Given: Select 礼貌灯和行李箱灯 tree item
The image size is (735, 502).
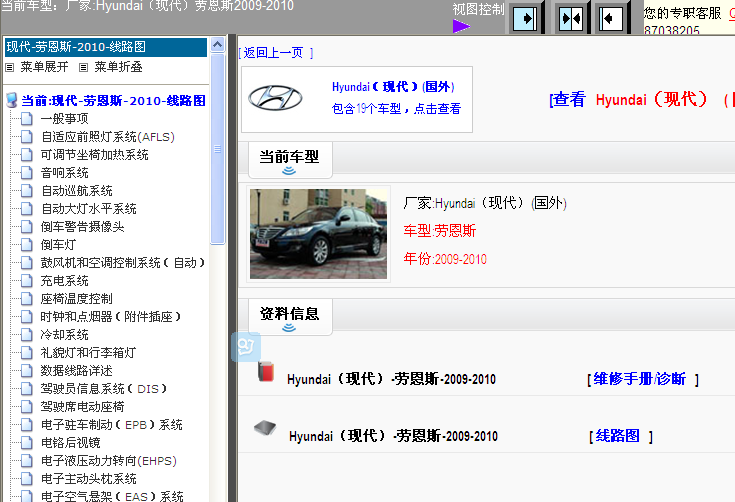Looking at the screenshot, I should (x=89, y=352).
